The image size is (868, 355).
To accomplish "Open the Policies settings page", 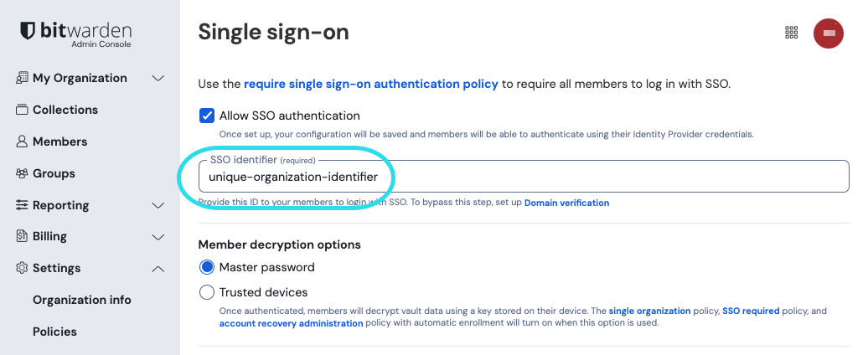I will 55,332.
